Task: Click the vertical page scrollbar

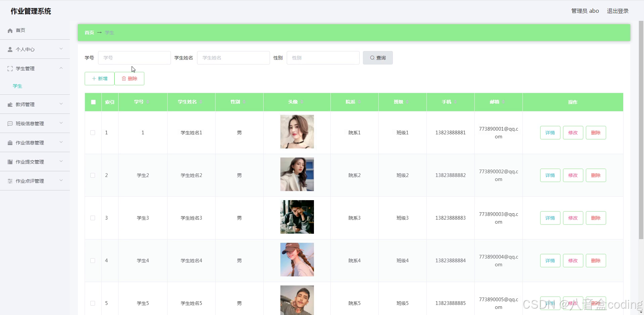Action: click(x=641, y=130)
